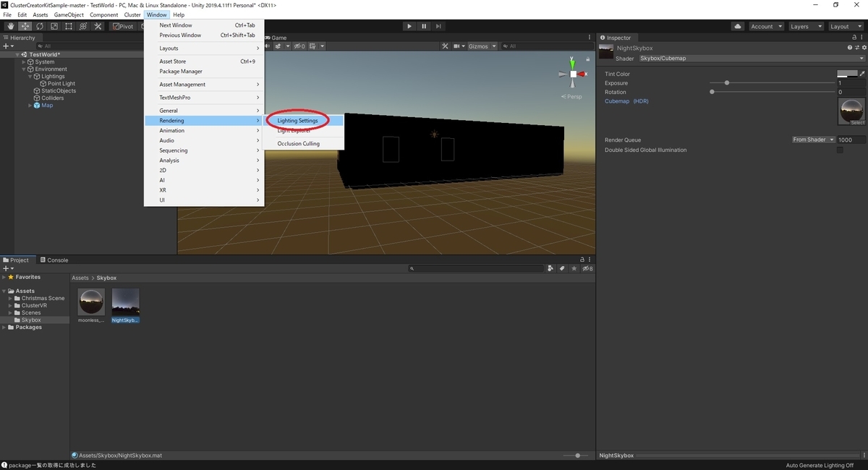
Task: Open Christmas Scene folder
Action: coord(43,298)
